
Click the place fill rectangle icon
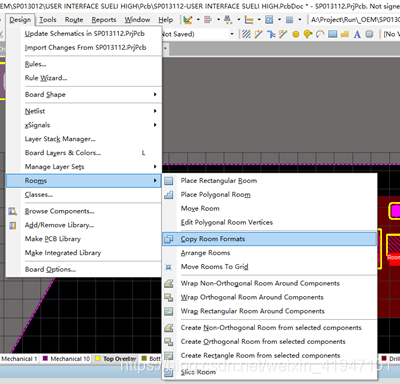point(332,34)
